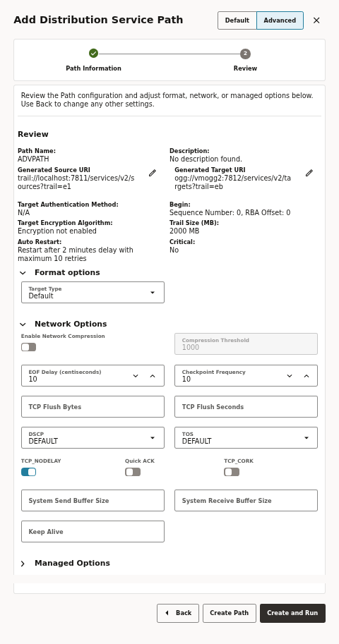
Task: Focus the System Send Buffer Size field
Action: point(93,500)
